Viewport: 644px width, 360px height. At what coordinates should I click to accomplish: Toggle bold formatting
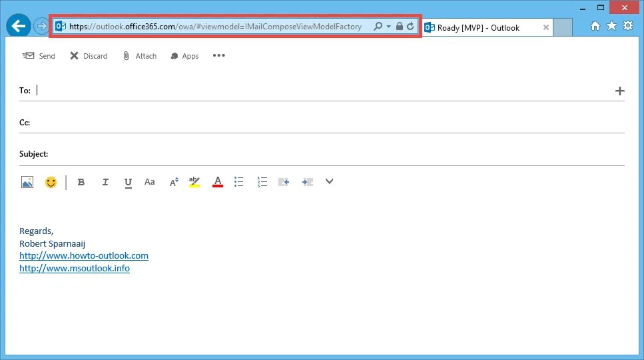click(81, 182)
